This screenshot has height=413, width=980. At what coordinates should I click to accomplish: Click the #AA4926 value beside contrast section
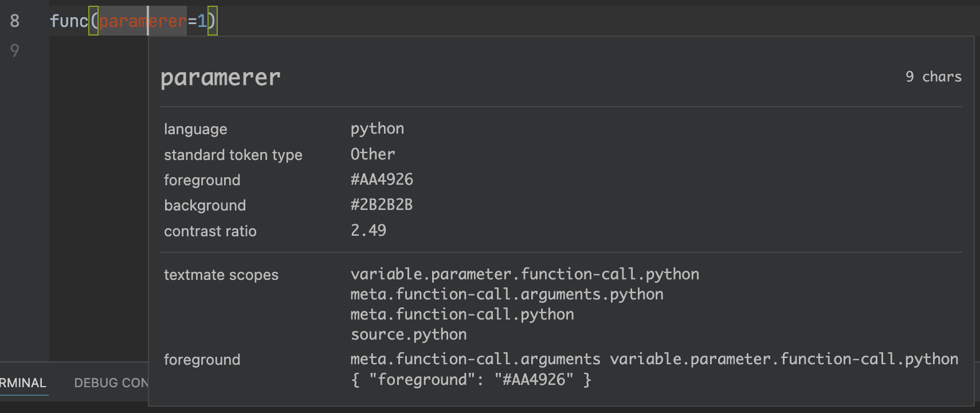[382, 180]
